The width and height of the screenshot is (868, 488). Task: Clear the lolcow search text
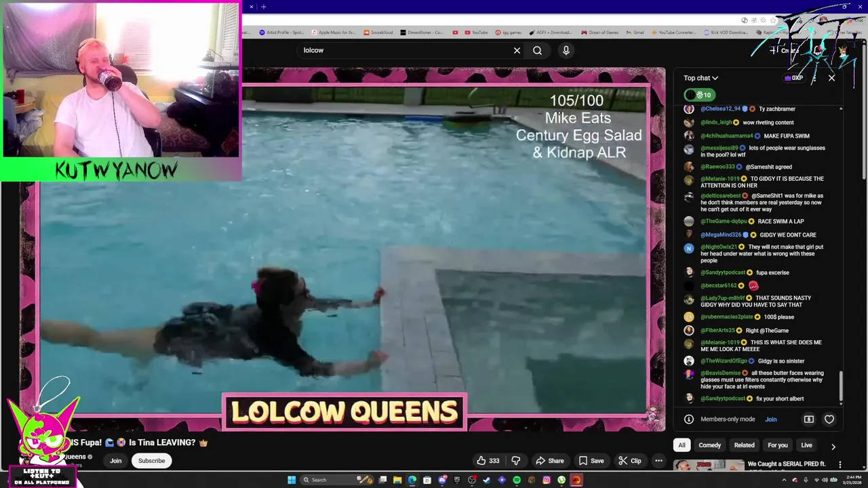pyautogui.click(x=517, y=50)
